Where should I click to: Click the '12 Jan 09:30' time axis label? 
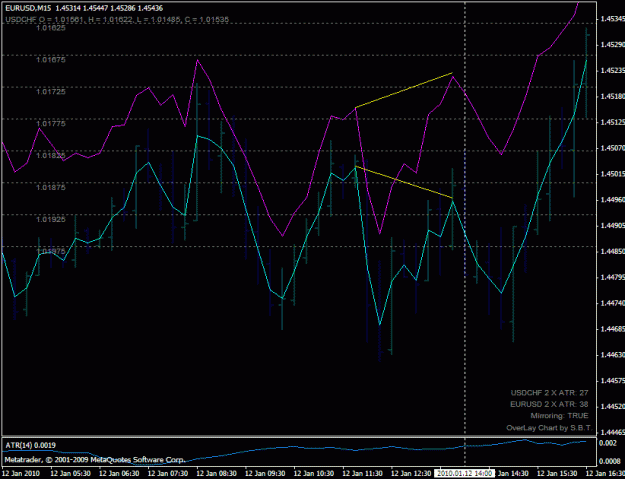tap(265, 473)
